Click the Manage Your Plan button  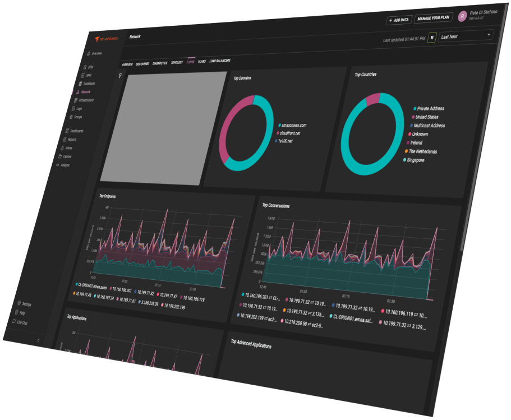click(433, 18)
